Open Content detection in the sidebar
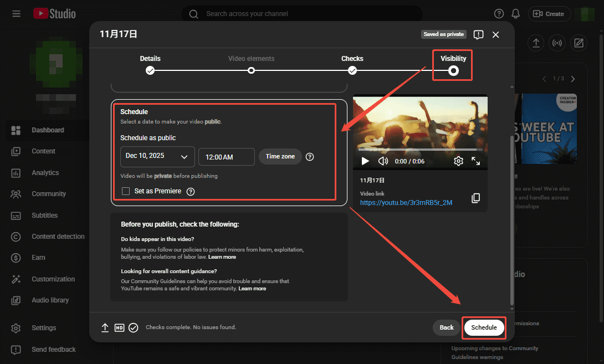The height and width of the screenshot is (364, 604). [58, 237]
